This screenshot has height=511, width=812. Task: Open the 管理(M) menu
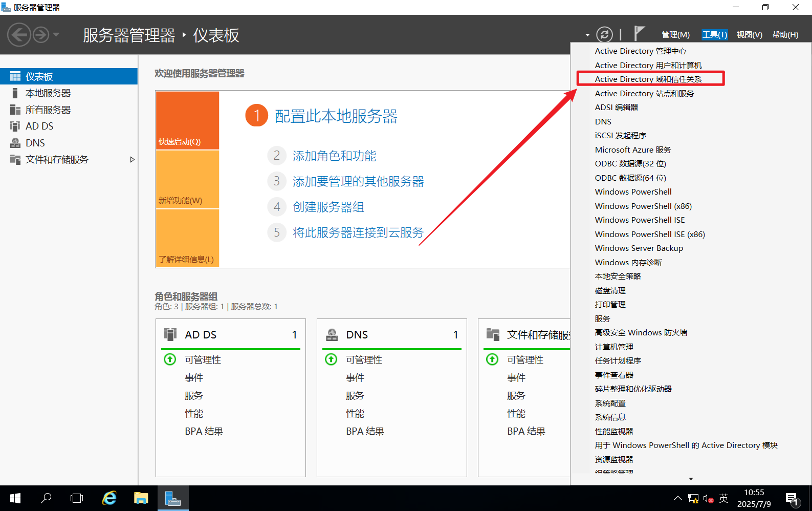click(675, 35)
